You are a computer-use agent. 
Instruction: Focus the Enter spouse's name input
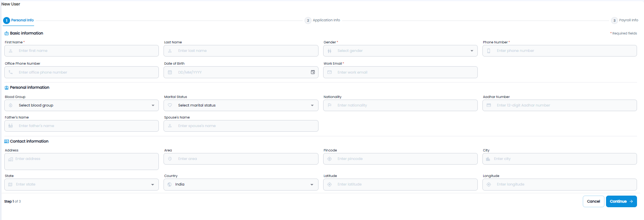(241, 126)
